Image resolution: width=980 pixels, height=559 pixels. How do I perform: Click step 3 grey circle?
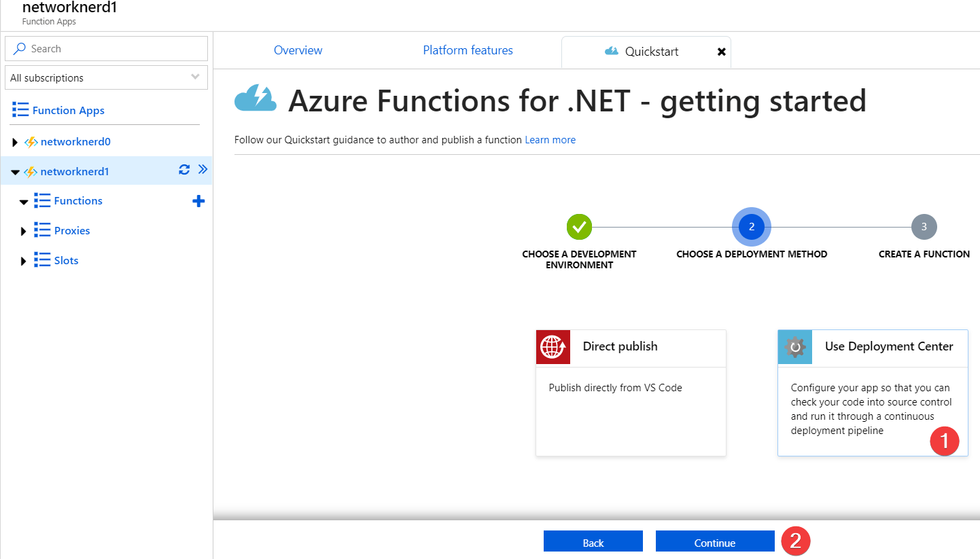924,227
